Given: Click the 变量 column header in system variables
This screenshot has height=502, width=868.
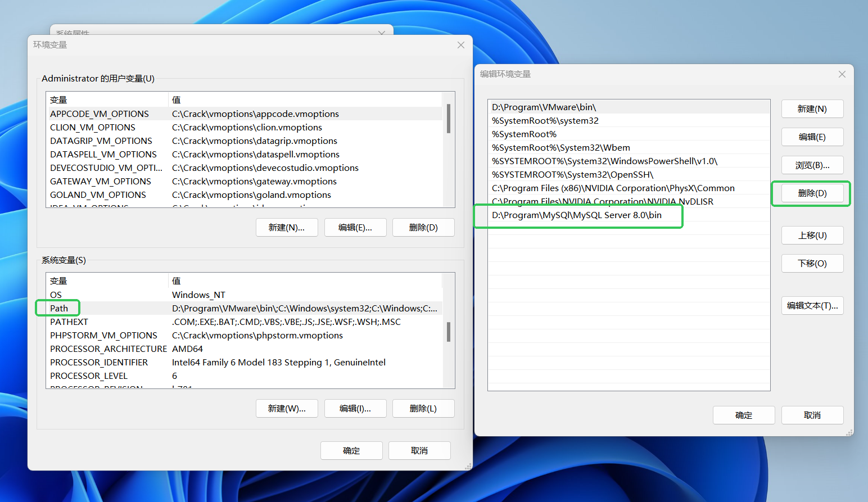Looking at the screenshot, I should pos(107,281).
